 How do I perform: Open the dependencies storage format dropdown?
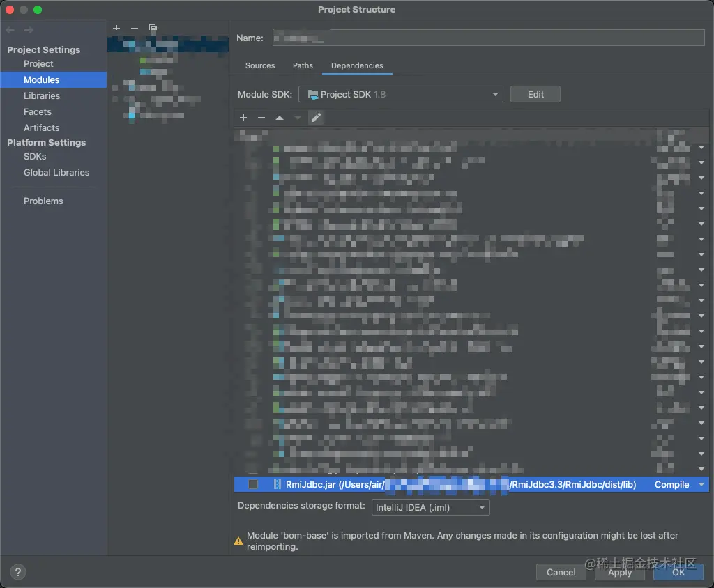pos(431,507)
